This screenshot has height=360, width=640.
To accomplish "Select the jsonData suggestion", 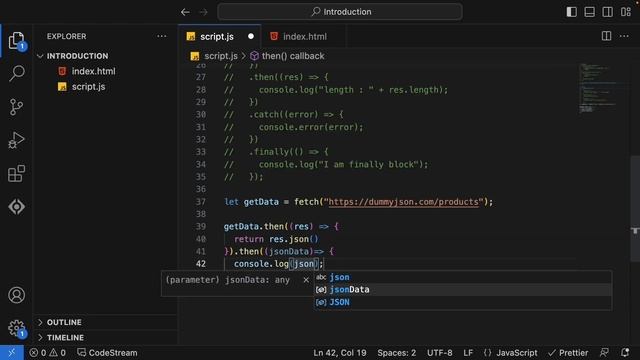I will click(463, 290).
